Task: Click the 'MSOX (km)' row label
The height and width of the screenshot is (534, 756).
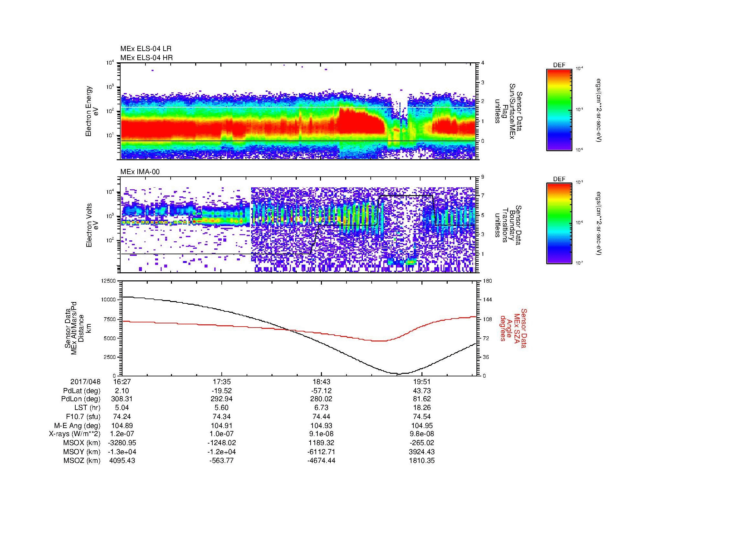Action: coord(82,443)
